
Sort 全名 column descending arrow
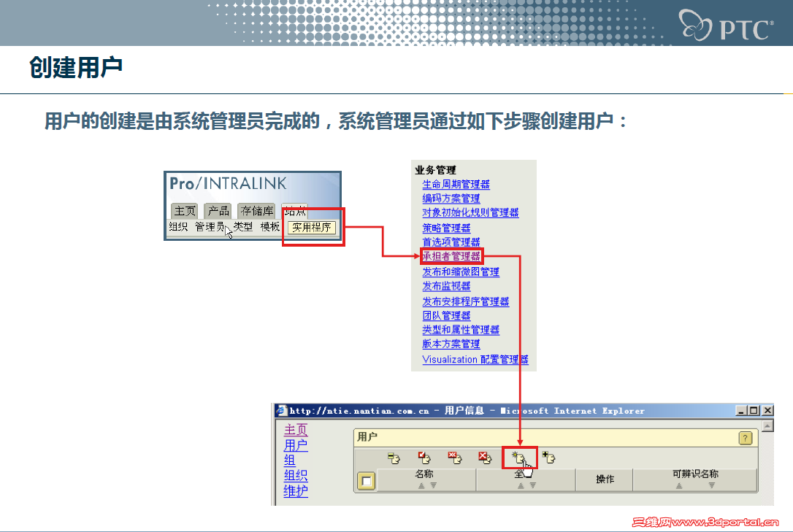532,485
